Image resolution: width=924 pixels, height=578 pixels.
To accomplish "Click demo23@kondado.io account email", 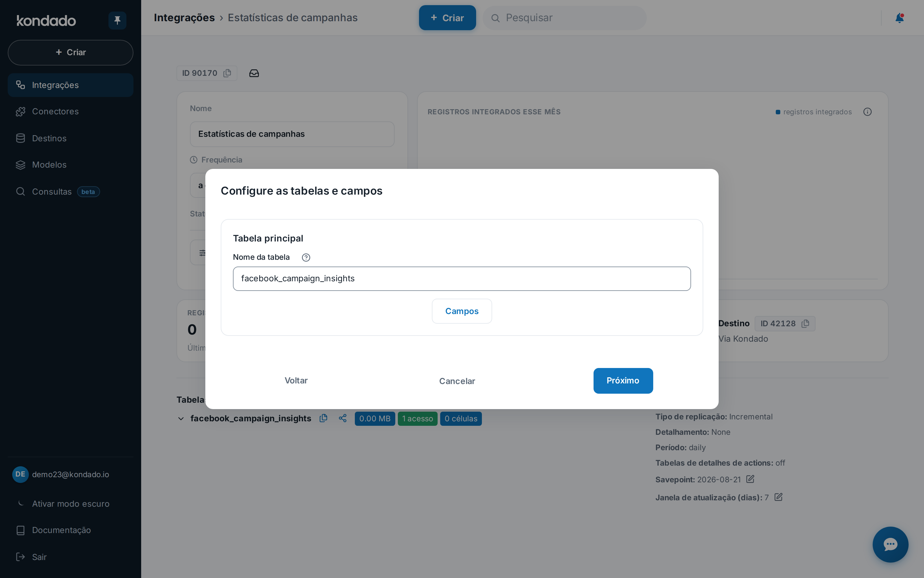I will click(x=71, y=474).
